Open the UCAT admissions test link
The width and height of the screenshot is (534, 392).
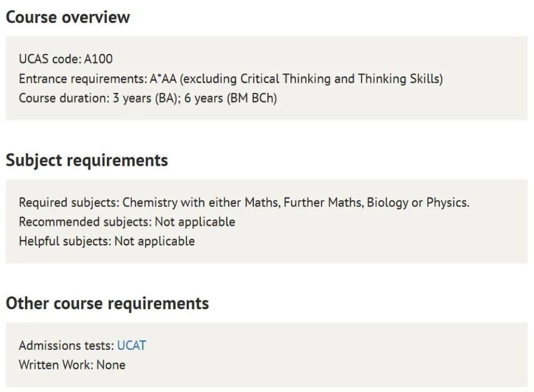tap(131, 345)
